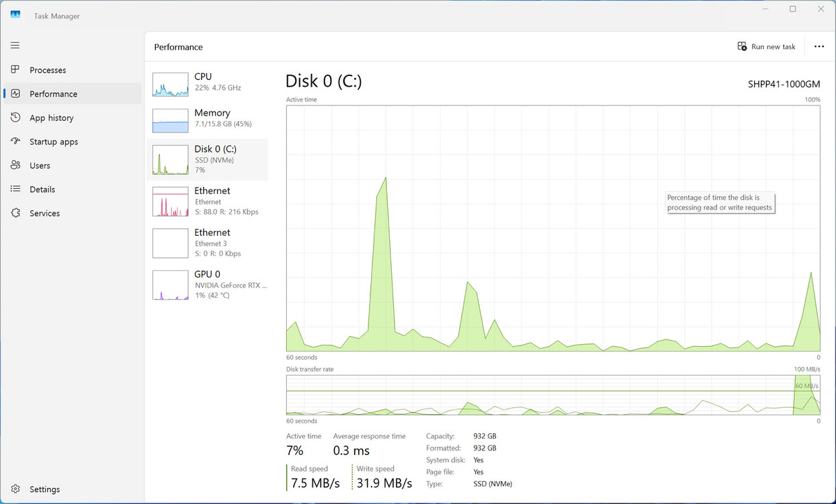
Task: Select the CPU performance graph thumbnail
Action: (x=170, y=85)
